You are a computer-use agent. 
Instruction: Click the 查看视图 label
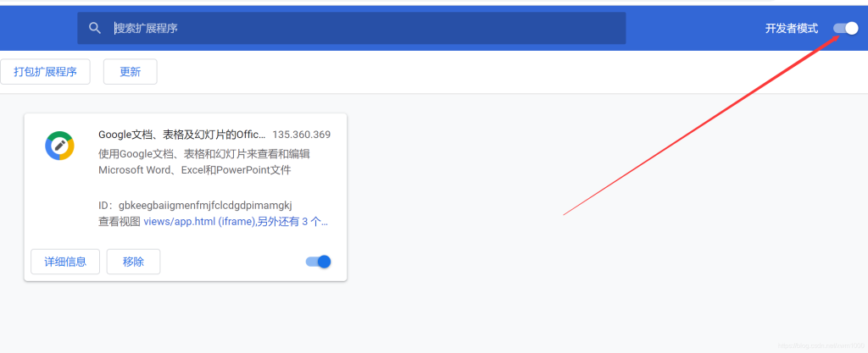(x=119, y=222)
